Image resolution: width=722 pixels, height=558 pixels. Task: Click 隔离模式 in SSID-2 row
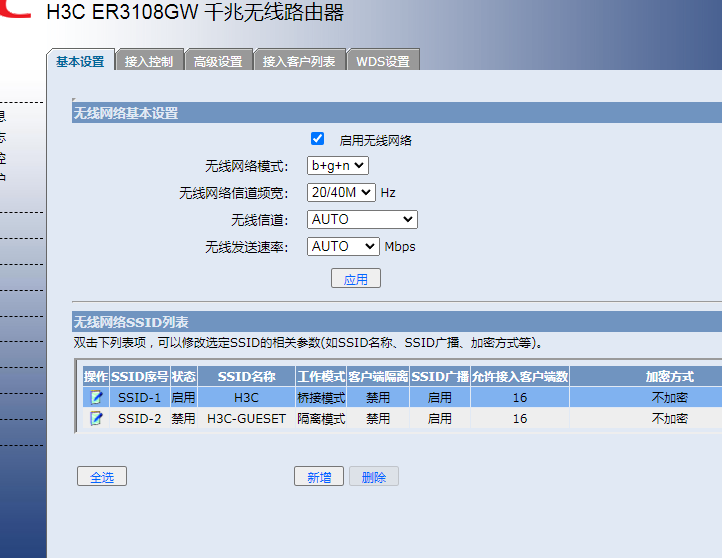tap(321, 418)
